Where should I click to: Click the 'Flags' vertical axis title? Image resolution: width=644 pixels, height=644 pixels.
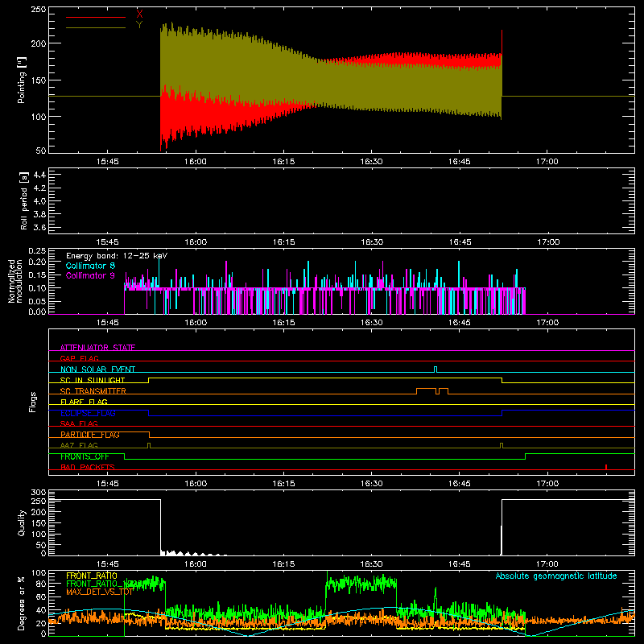(32, 402)
